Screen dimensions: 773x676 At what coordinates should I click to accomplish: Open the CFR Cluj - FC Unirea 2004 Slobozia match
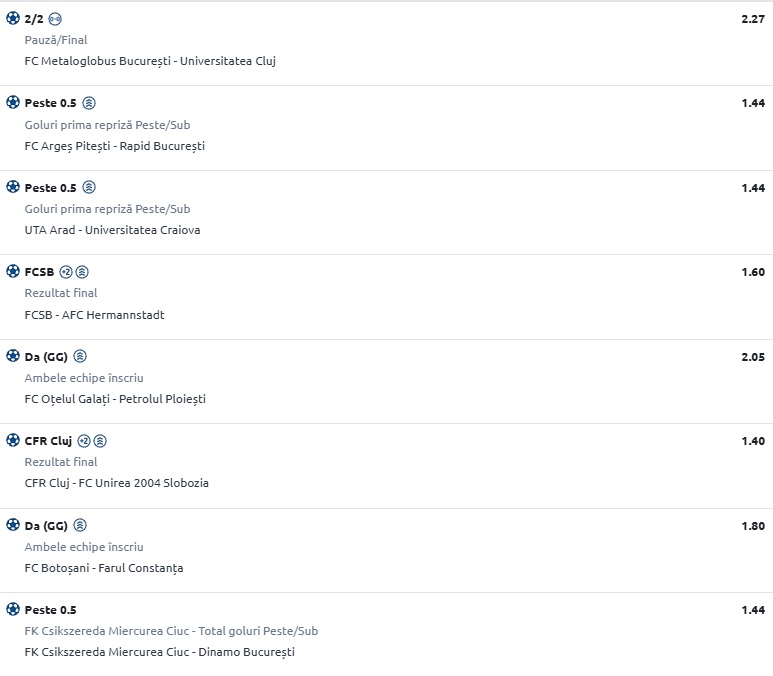(116, 483)
